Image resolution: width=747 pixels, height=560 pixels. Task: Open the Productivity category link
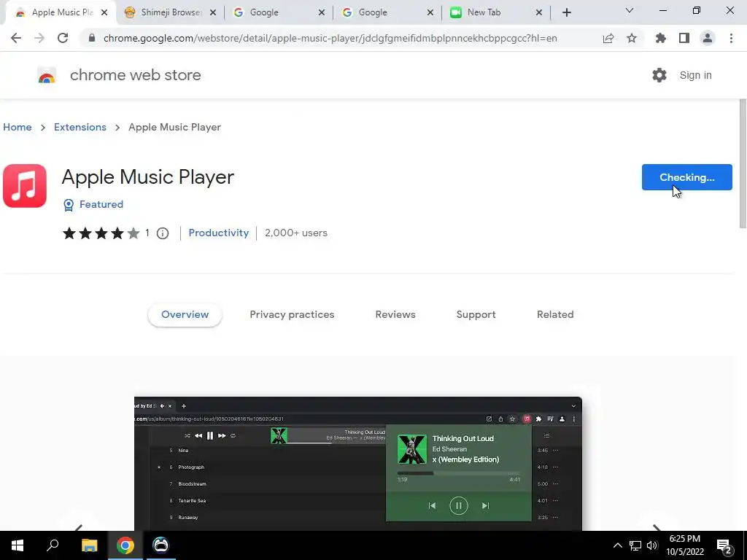coord(219,233)
